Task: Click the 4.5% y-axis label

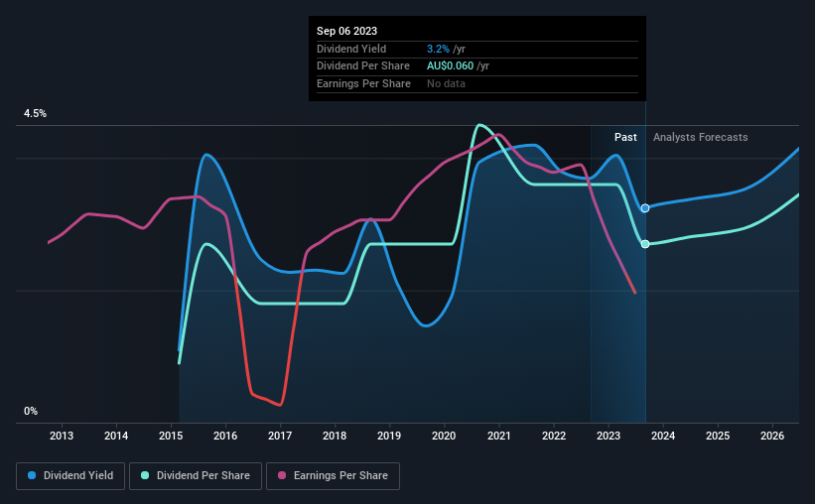Action: pyautogui.click(x=35, y=113)
